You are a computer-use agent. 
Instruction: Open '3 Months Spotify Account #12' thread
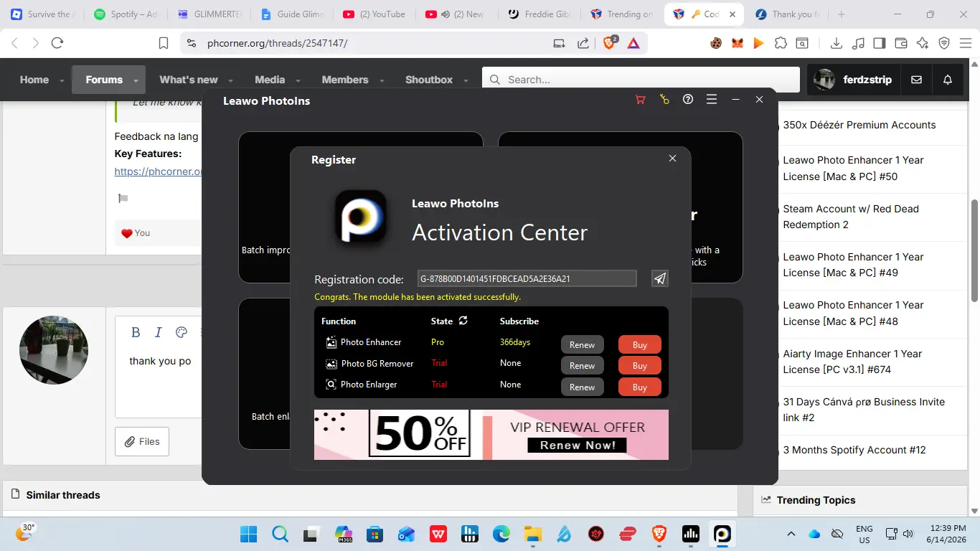tap(854, 450)
